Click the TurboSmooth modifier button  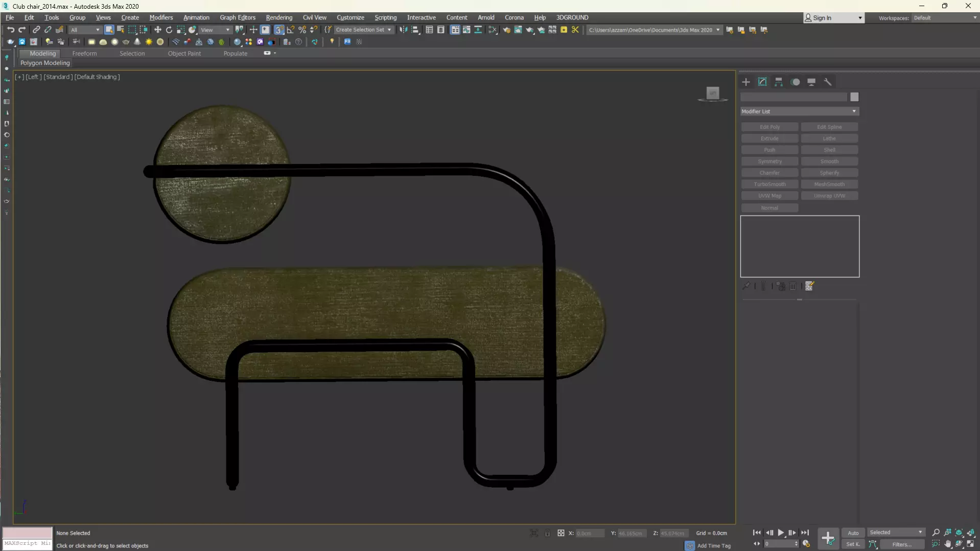769,184
